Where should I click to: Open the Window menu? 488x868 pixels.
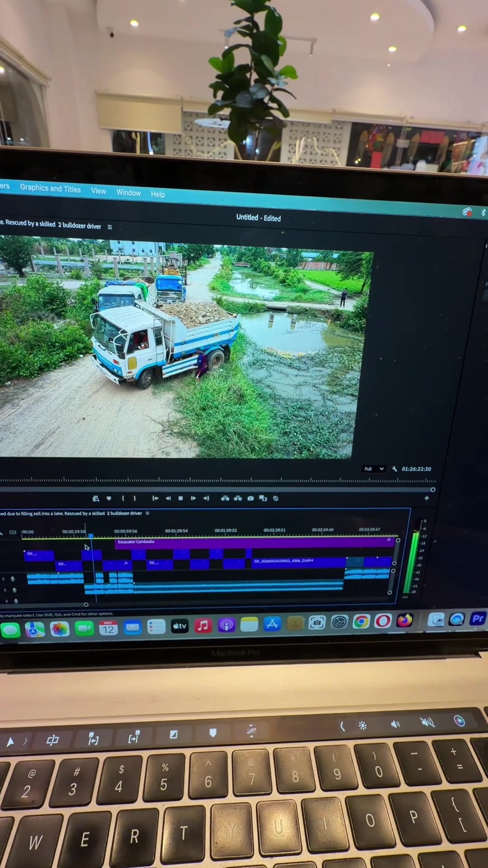tap(129, 193)
